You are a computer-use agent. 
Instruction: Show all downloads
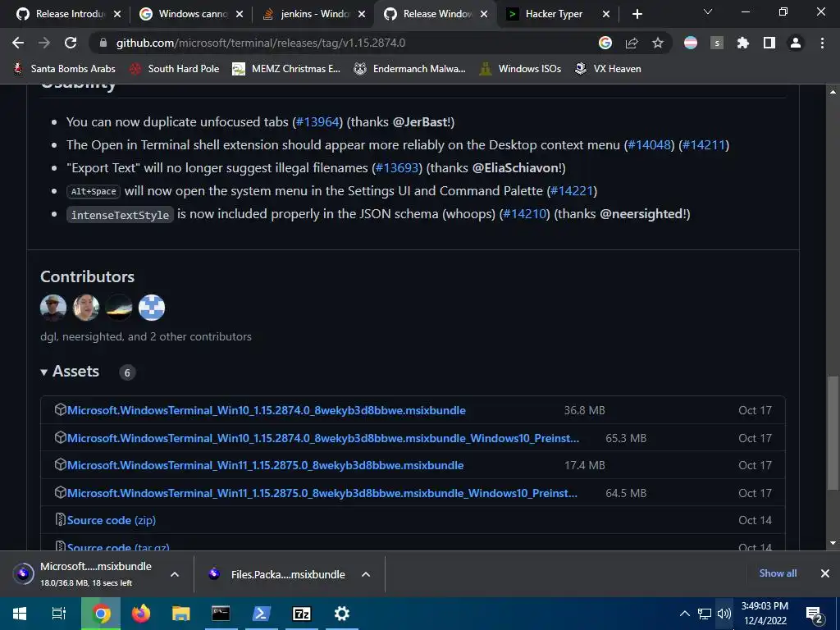(x=778, y=573)
